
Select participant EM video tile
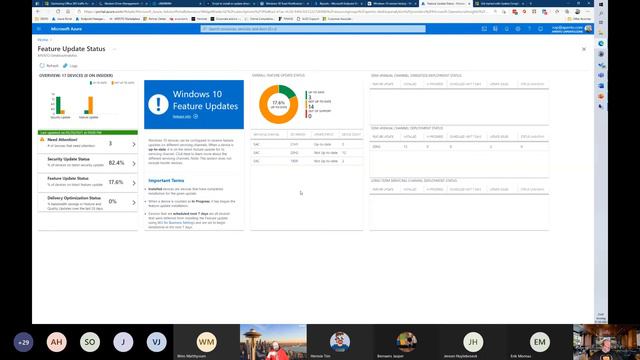[x=540, y=342]
